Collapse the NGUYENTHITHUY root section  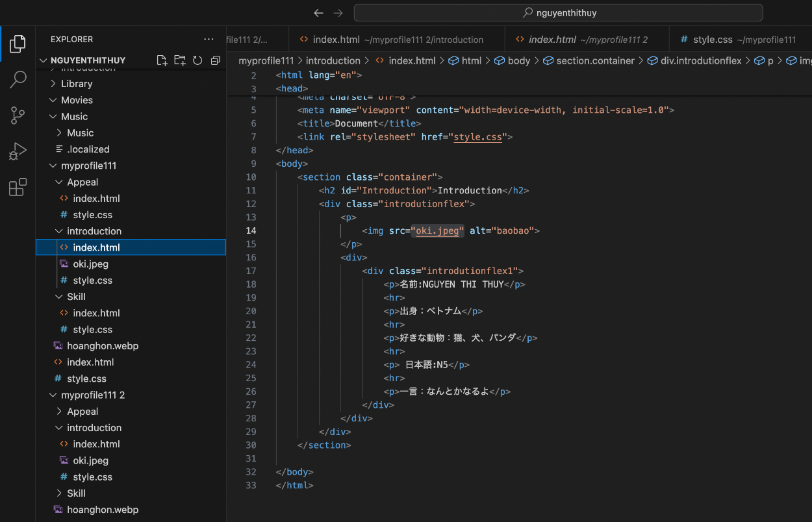(87, 60)
